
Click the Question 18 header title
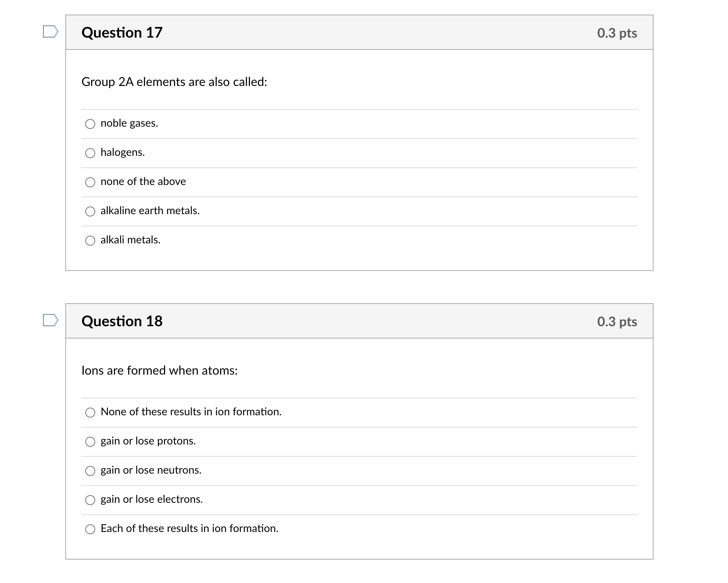(122, 321)
